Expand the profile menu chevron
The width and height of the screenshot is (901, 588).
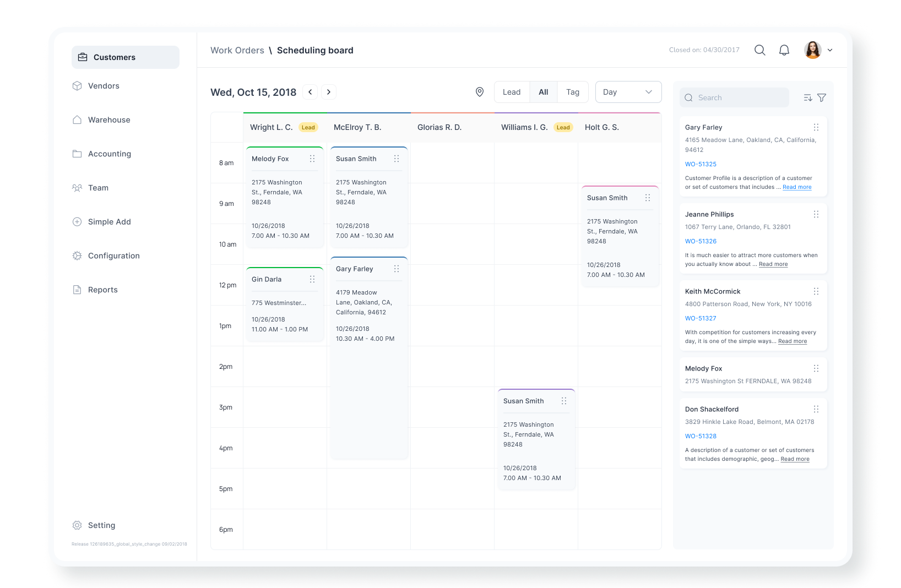(x=830, y=50)
